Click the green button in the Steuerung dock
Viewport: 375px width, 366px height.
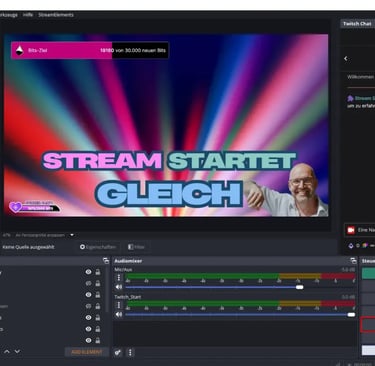[368, 273]
